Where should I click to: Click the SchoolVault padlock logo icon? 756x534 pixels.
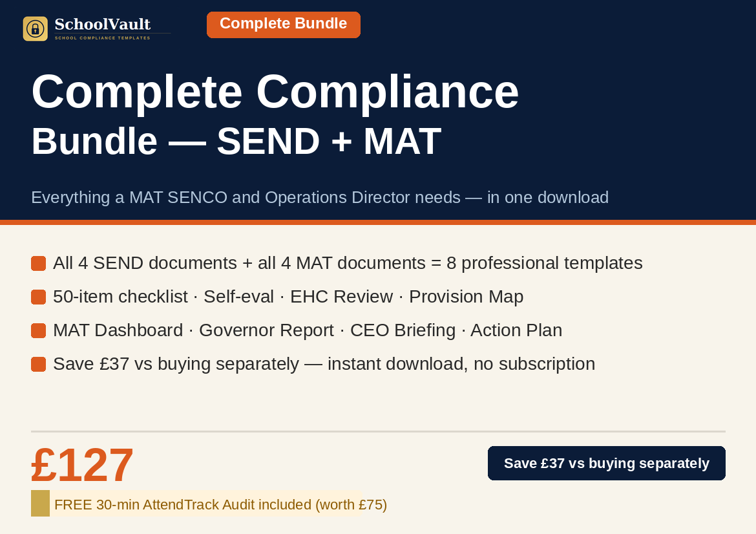coord(34,28)
